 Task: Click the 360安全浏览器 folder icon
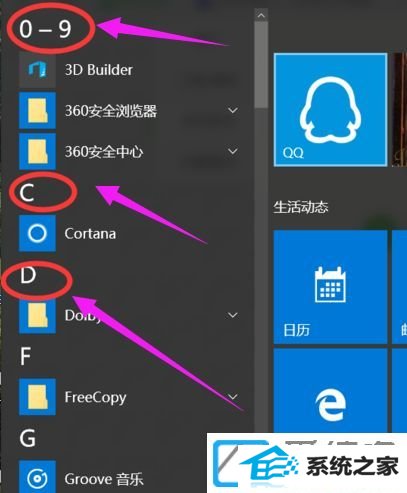tap(37, 110)
